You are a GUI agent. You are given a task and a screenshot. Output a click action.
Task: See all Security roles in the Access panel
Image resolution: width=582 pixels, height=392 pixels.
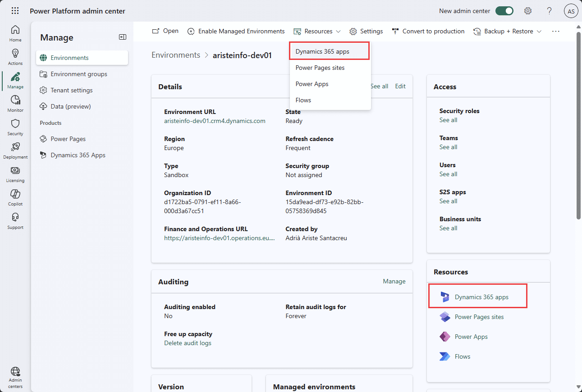click(x=448, y=120)
